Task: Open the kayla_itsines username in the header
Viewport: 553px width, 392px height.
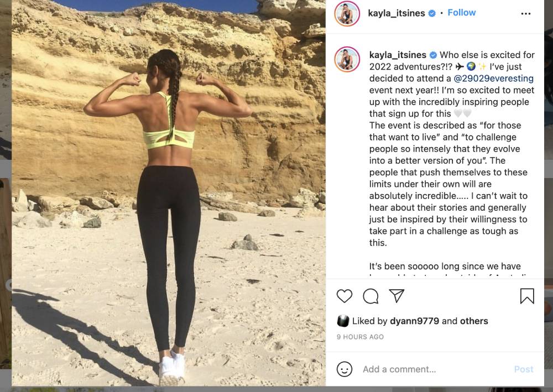Action: pos(397,13)
